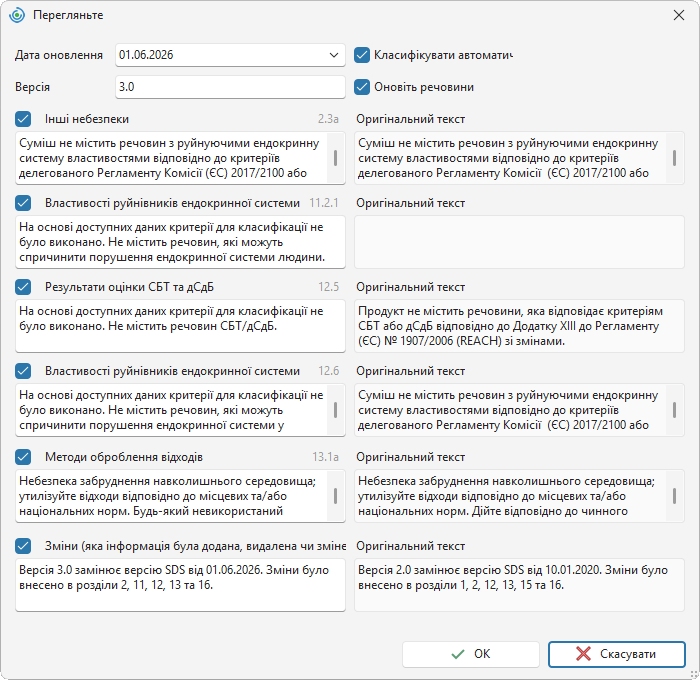Close the Перегляньте dialog
The height and width of the screenshot is (680, 700).
[x=679, y=15]
